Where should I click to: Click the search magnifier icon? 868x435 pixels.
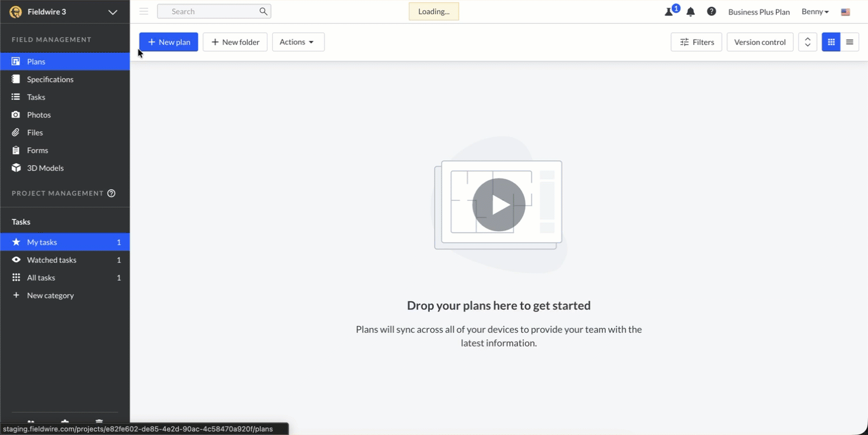point(263,11)
